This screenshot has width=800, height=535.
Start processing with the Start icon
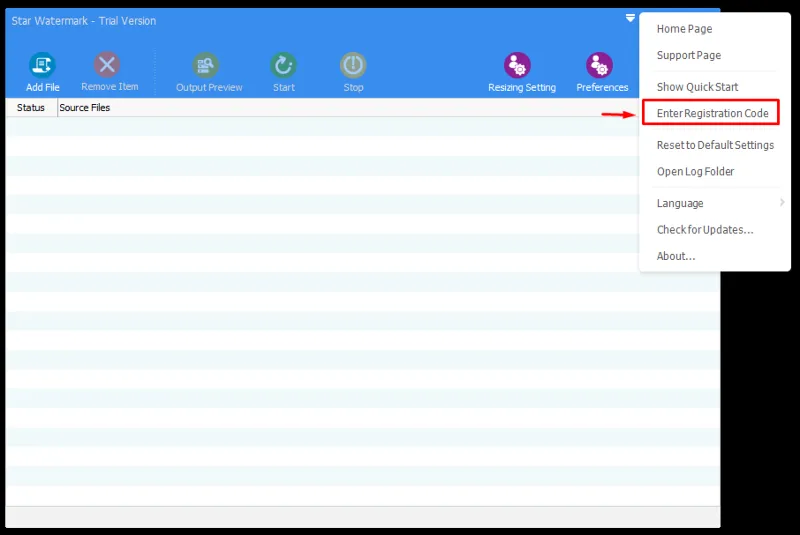[x=284, y=65]
